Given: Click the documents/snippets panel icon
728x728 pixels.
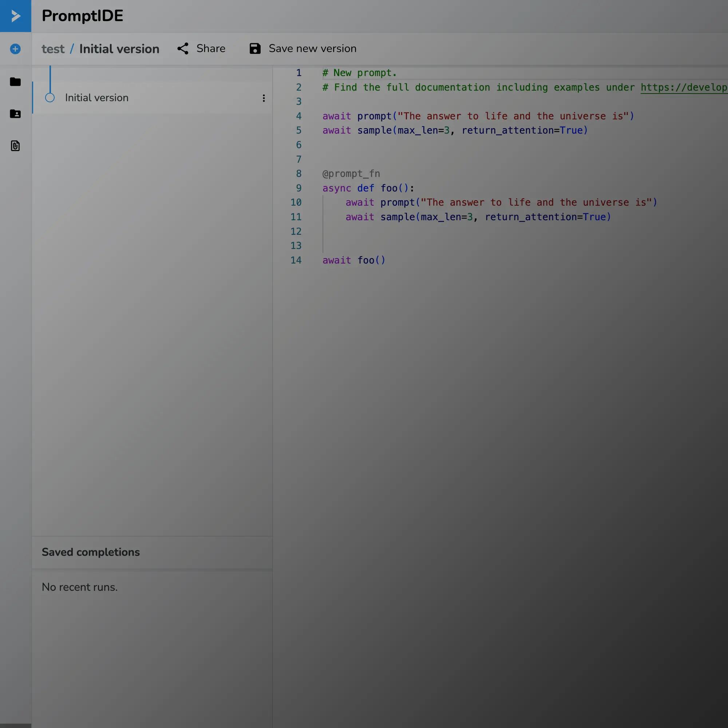Looking at the screenshot, I should 15,146.
